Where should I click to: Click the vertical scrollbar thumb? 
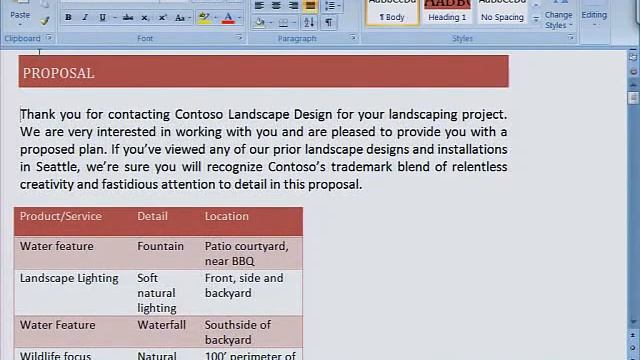pos(633,98)
